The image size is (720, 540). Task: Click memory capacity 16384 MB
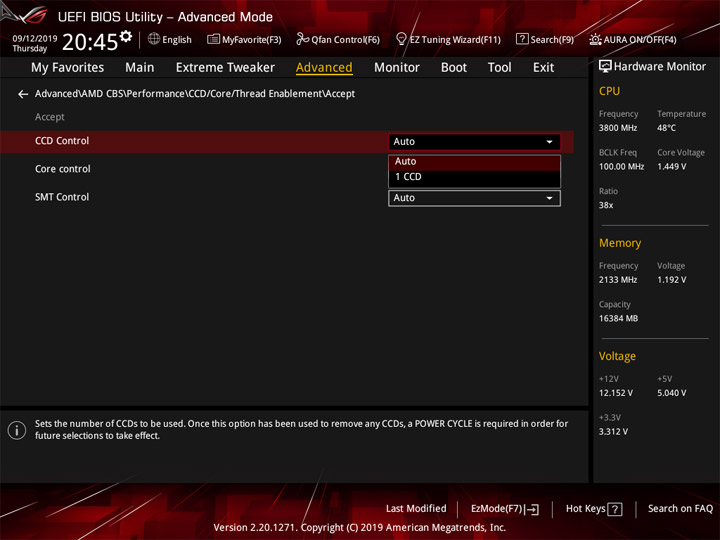[619, 319]
